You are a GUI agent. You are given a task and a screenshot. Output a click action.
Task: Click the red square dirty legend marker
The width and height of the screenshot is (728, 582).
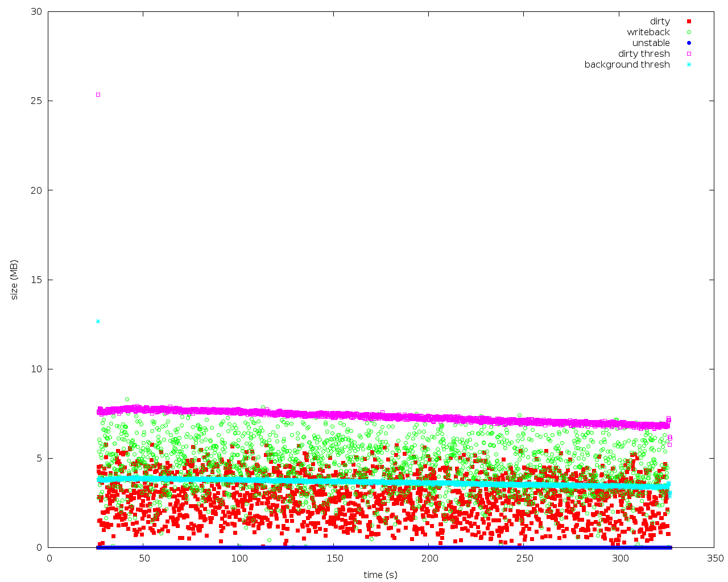(689, 21)
